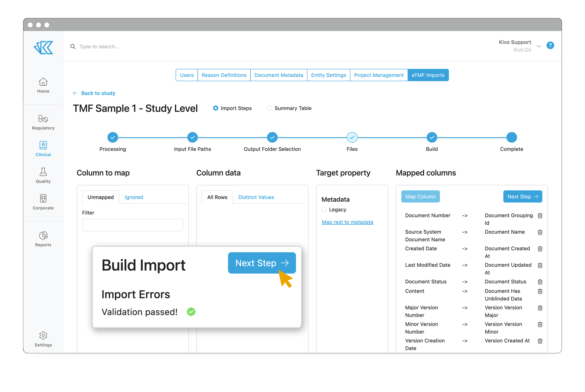Image resolution: width=585 pixels, height=392 pixels.
Task: Go to the Complete step marker
Action: point(512,137)
